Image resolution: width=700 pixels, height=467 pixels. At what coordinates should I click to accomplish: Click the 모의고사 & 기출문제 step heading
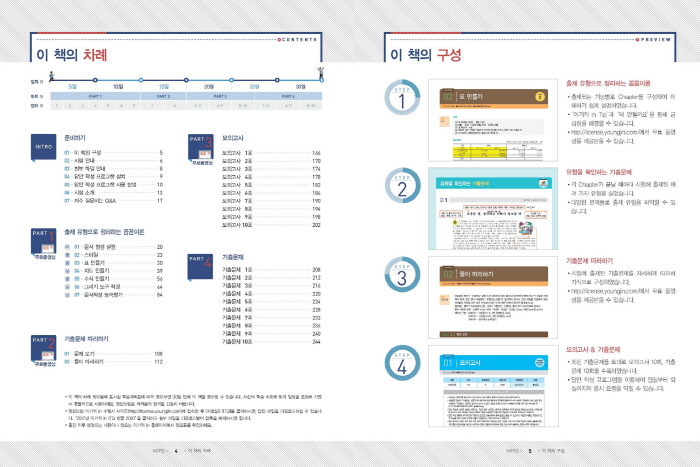tap(593, 350)
